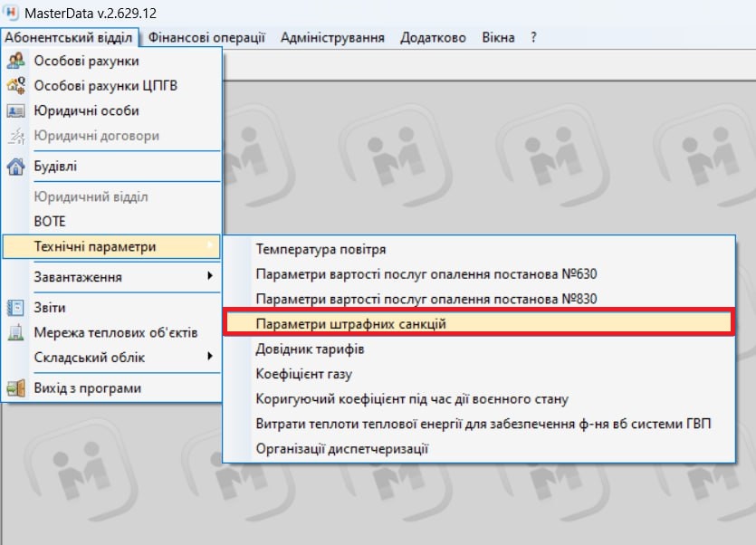Click the Будівлі house icon
Image resolution: width=756 pixels, height=545 pixels.
(16, 167)
